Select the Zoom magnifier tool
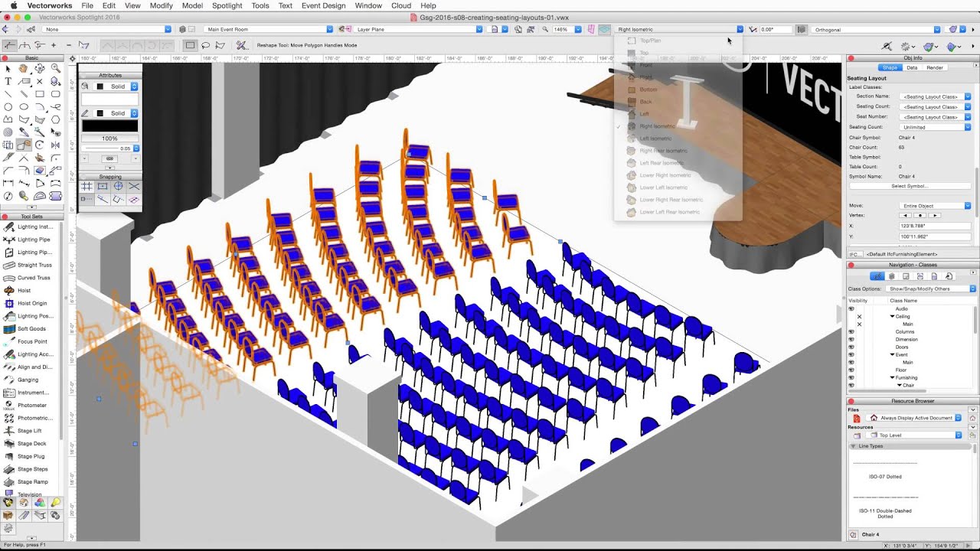The image size is (980, 551). pyautogui.click(x=56, y=69)
